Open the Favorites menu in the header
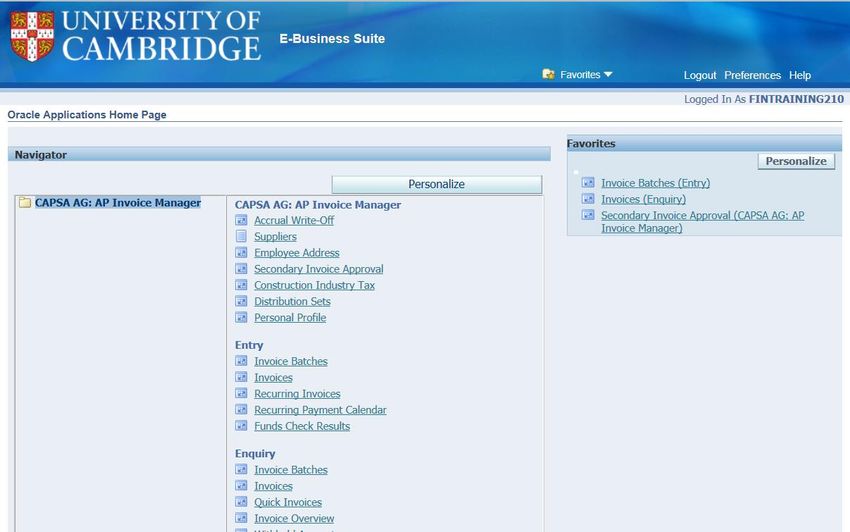The width and height of the screenshot is (850, 532). point(580,75)
